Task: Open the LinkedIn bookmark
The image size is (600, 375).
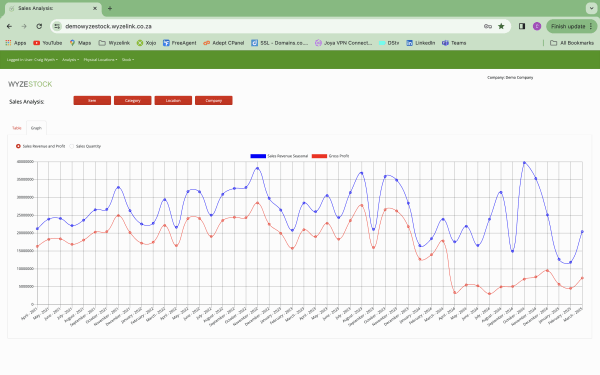Action: pos(421,43)
